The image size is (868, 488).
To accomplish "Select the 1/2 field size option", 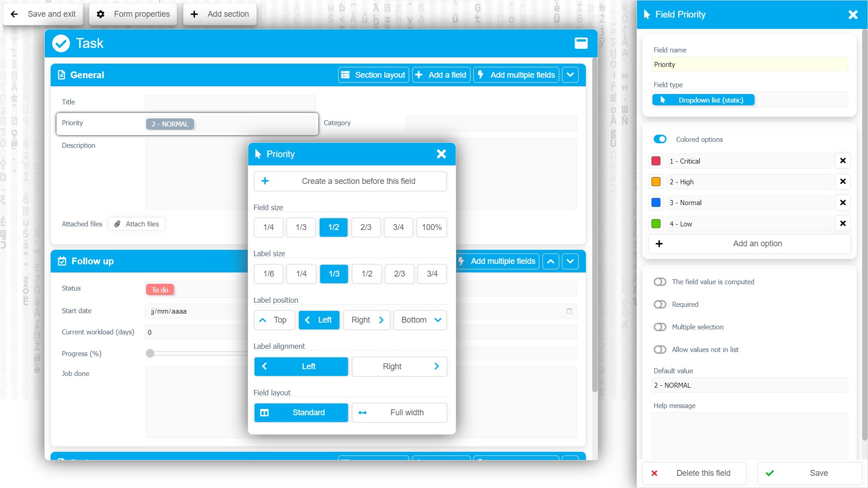I will pyautogui.click(x=333, y=226).
